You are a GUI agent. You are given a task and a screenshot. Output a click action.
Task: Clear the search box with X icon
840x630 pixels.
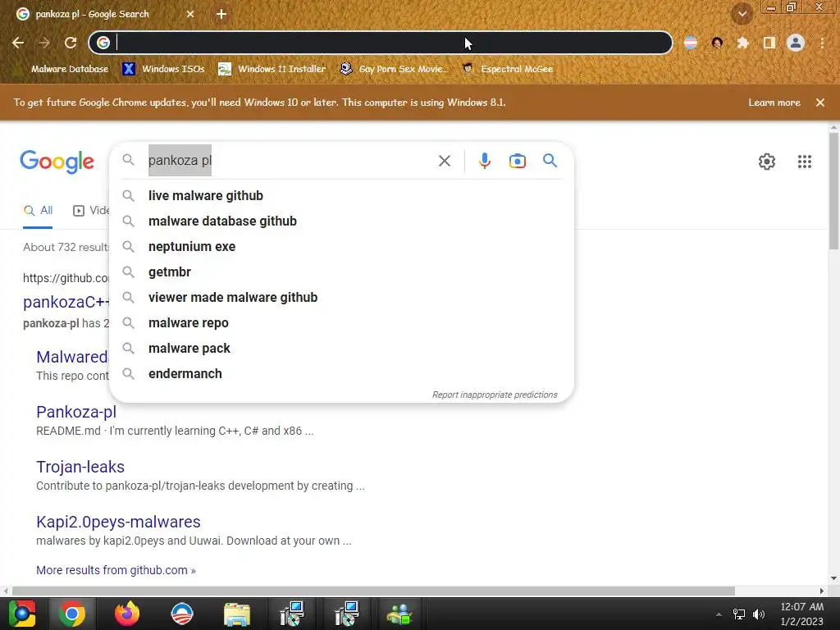(444, 161)
